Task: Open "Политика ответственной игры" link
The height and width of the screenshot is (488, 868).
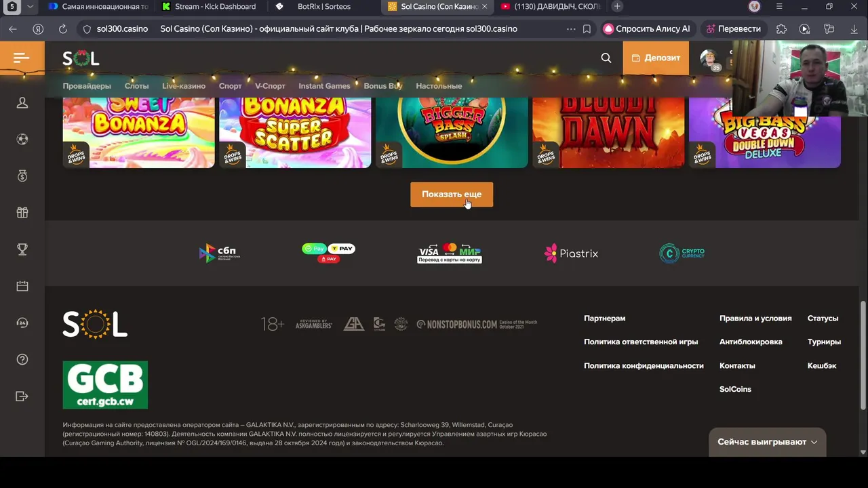Action: (641, 342)
